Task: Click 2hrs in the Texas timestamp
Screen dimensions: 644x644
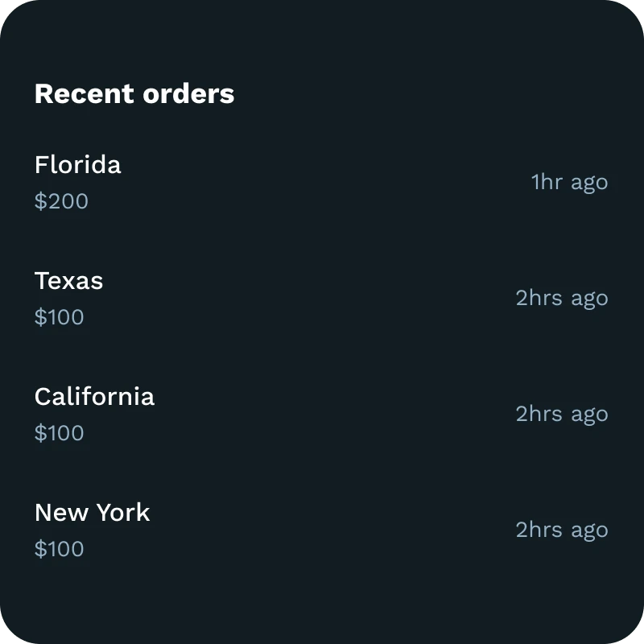Action: pyautogui.click(x=539, y=298)
